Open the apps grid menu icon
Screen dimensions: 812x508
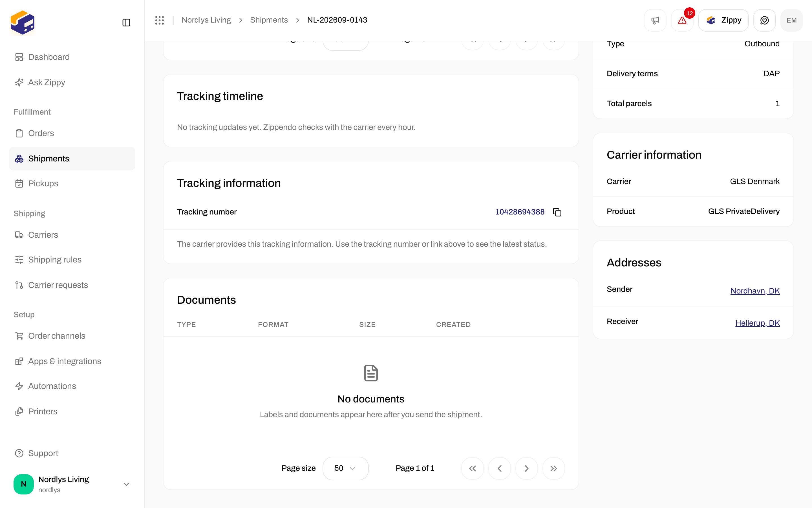[x=159, y=20]
